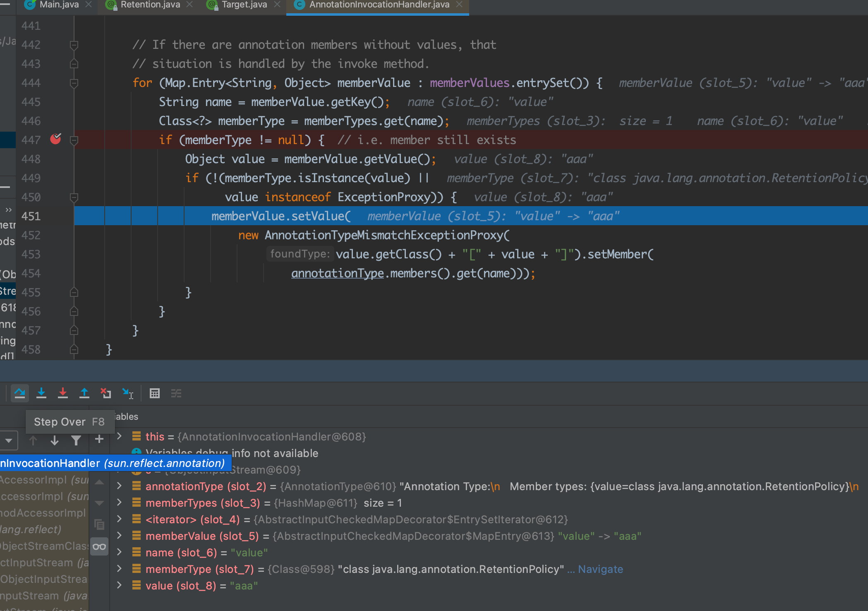Click the Navigate link for memberType
Screen dimensions: 868x611
pos(600,569)
